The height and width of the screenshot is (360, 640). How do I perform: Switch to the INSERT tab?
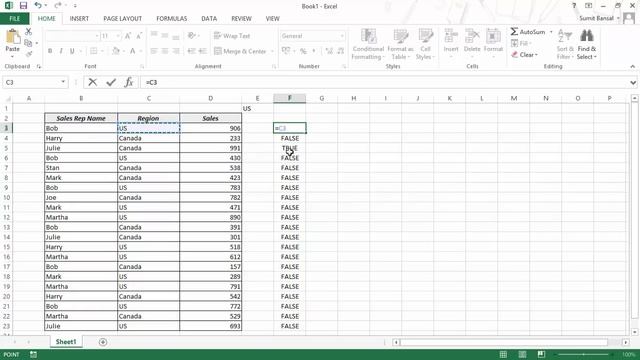pos(79,18)
